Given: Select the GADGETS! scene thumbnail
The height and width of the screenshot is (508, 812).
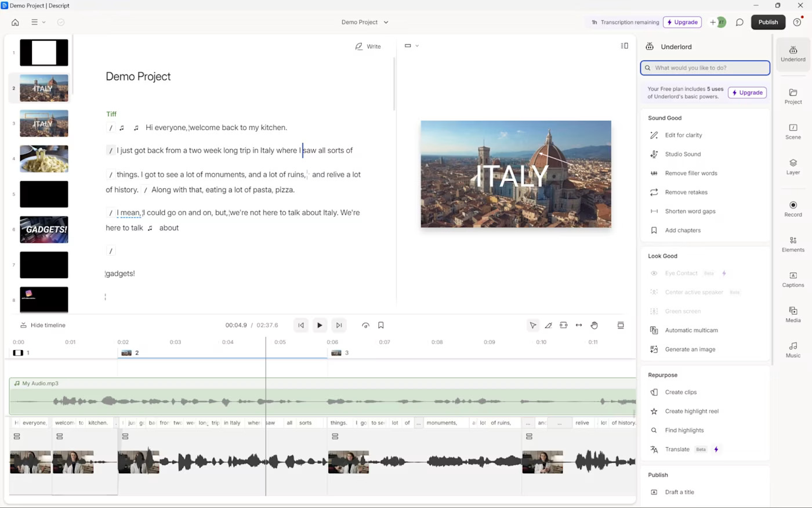Looking at the screenshot, I should coord(44,229).
